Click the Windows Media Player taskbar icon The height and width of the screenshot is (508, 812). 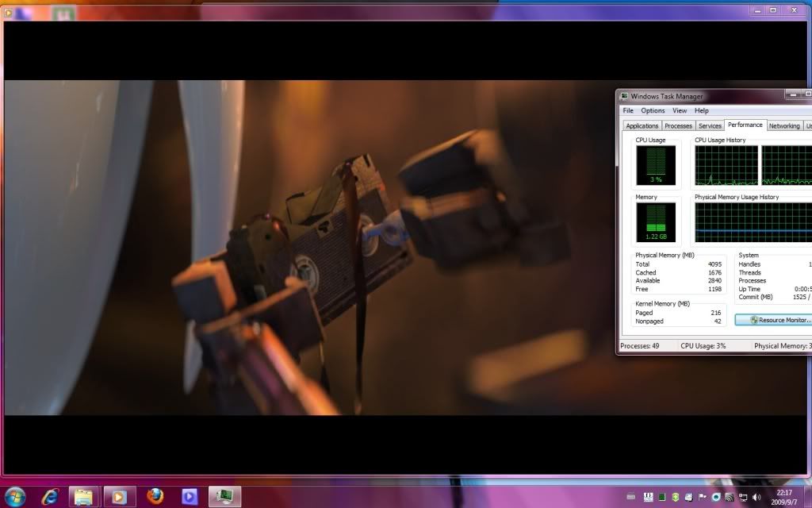point(118,497)
